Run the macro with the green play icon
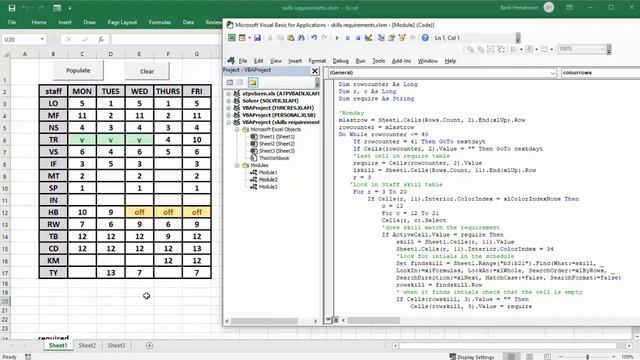Screen dimensions: 640x360 coord(337,38)
